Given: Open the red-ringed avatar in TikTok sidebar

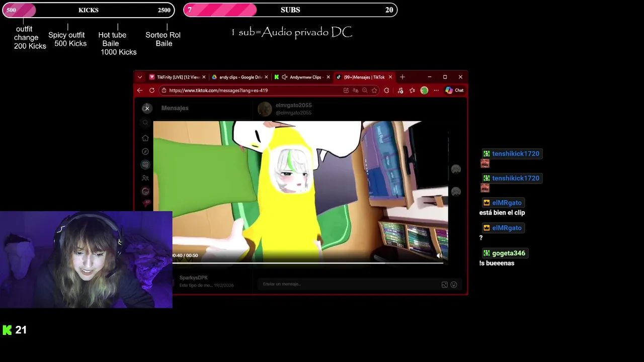Looking at the screenshot, I should 145,191.
